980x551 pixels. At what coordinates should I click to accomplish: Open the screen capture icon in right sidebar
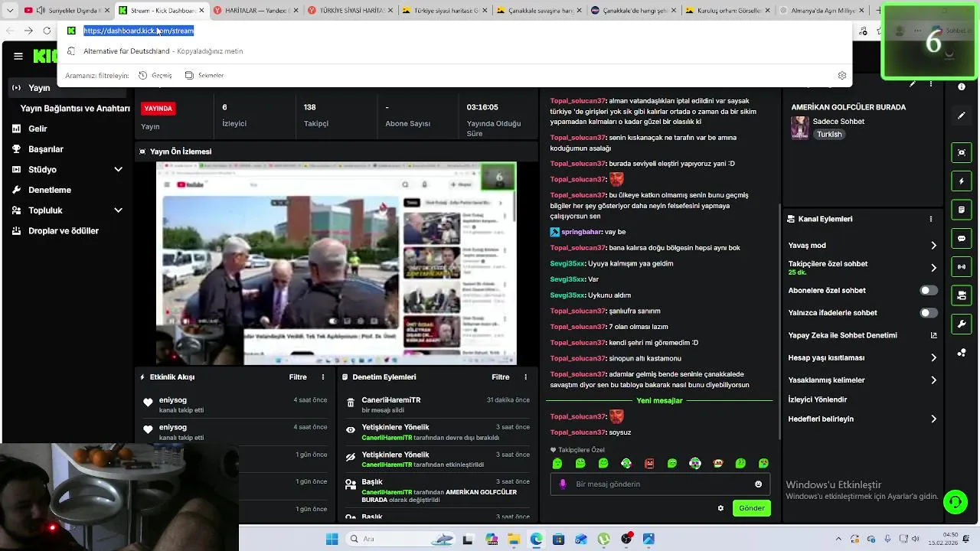(962, 152)
